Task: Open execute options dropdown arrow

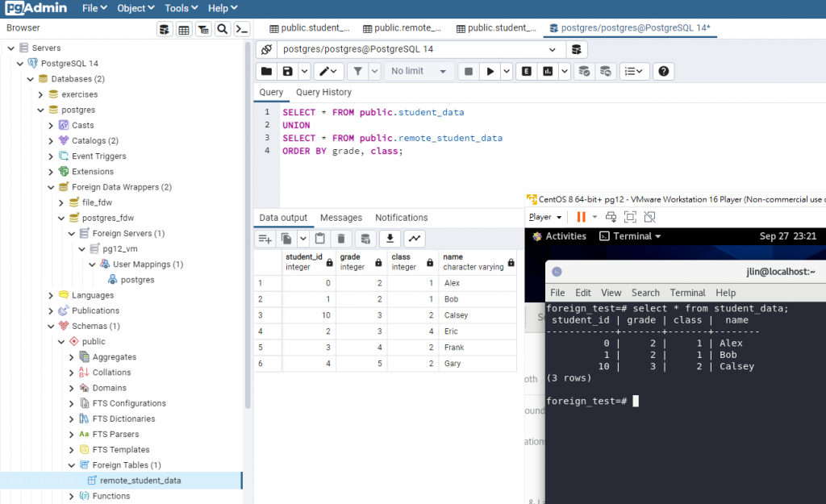Action: click(x=507, y=71)
